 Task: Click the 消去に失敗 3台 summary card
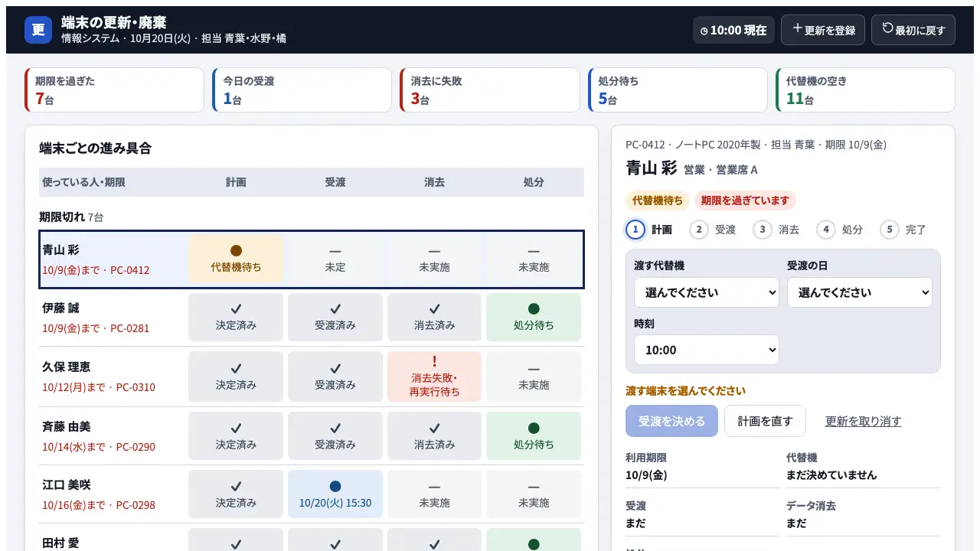pyautogui.click(x=490, y=90)
